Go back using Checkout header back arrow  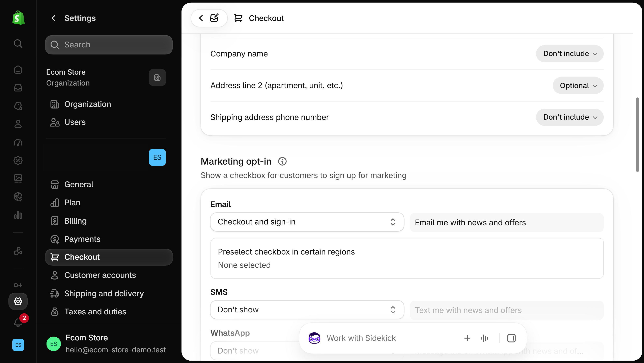(201, 18)
